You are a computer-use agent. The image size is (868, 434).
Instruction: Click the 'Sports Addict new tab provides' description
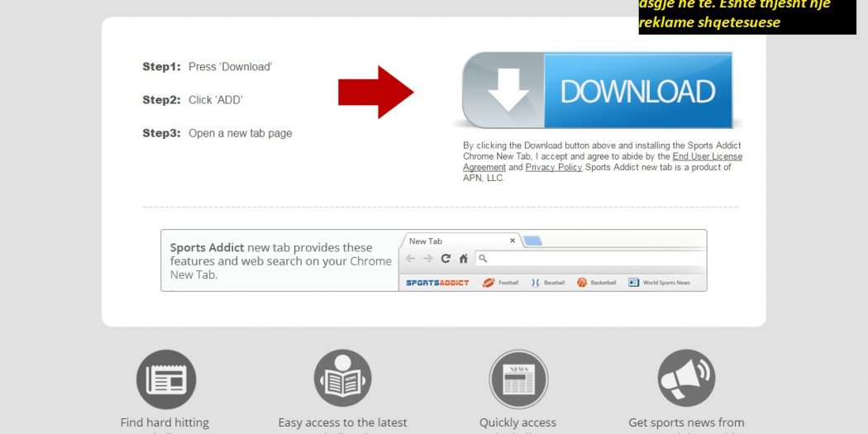tap(281, 260)
